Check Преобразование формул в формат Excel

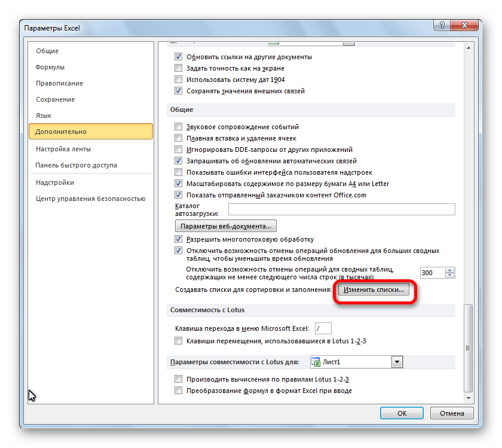click(x=178, y=391)
